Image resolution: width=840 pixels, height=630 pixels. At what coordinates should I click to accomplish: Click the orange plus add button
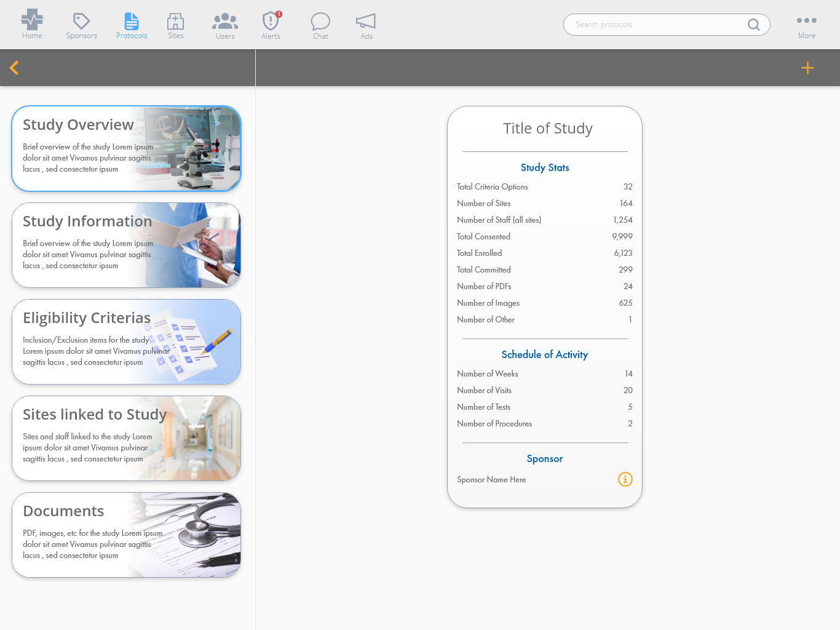click(x=807, y=68)
